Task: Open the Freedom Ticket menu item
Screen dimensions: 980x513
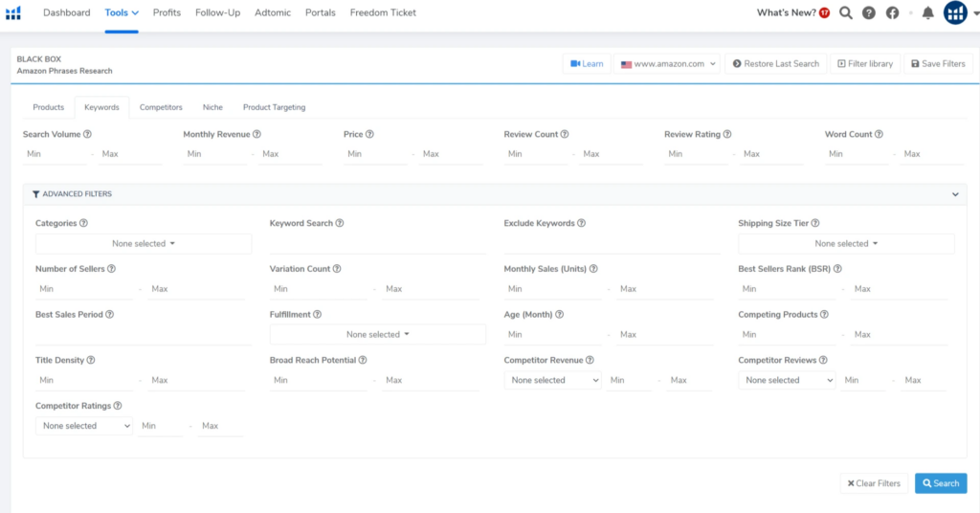Action: pyautogui.click(x=383, y=12)
